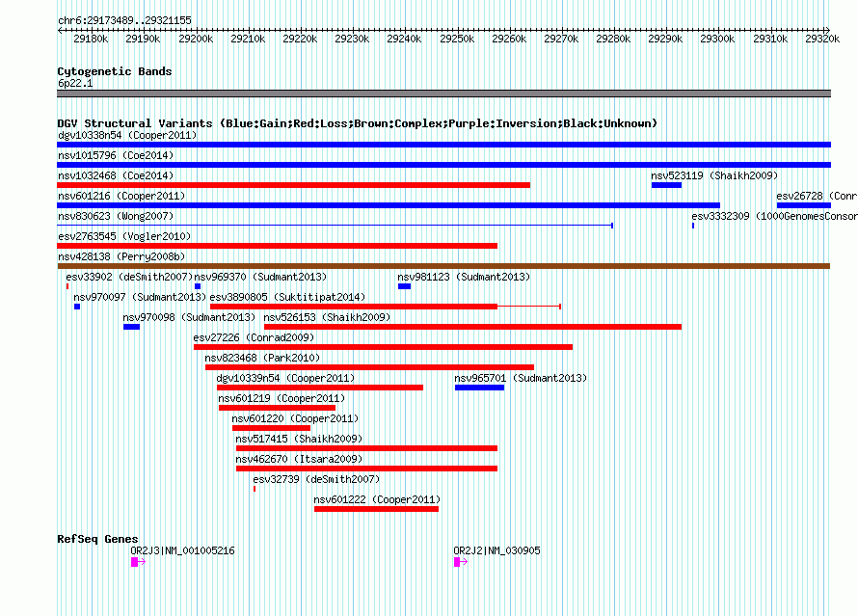Open the OR2J2|NM_030905 gene label

tap(496, 550)
